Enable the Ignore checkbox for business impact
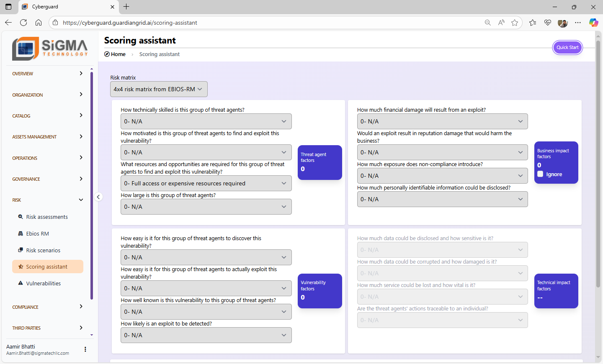 coord(540,174)
